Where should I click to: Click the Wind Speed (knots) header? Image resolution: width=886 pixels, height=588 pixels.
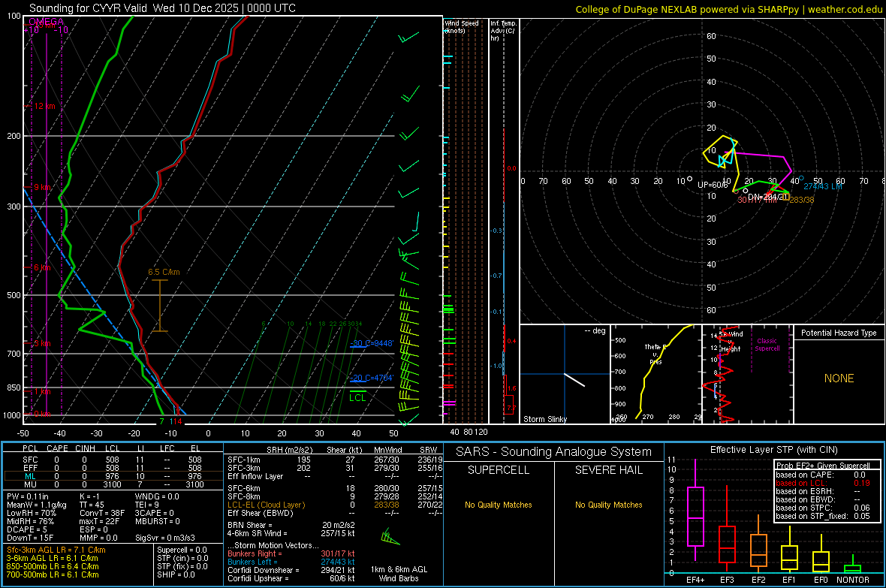coord(462,26)
